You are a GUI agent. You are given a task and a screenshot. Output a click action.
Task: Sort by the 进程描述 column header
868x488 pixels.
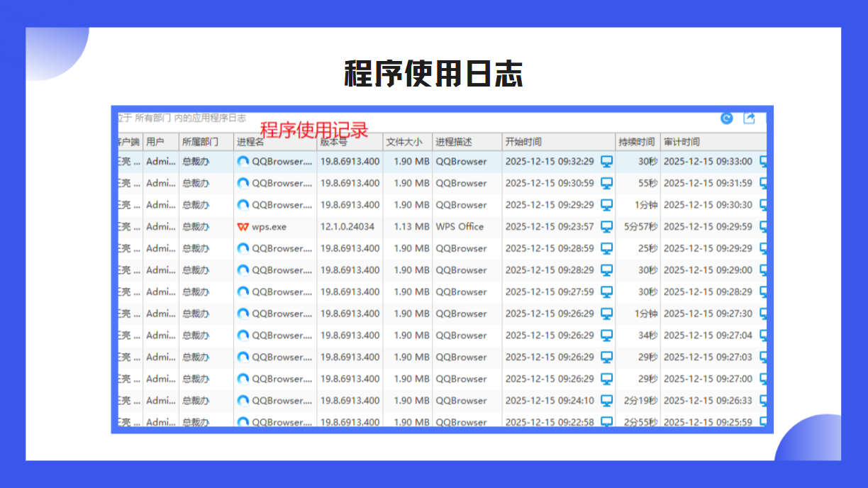click(x=467, y=142)
